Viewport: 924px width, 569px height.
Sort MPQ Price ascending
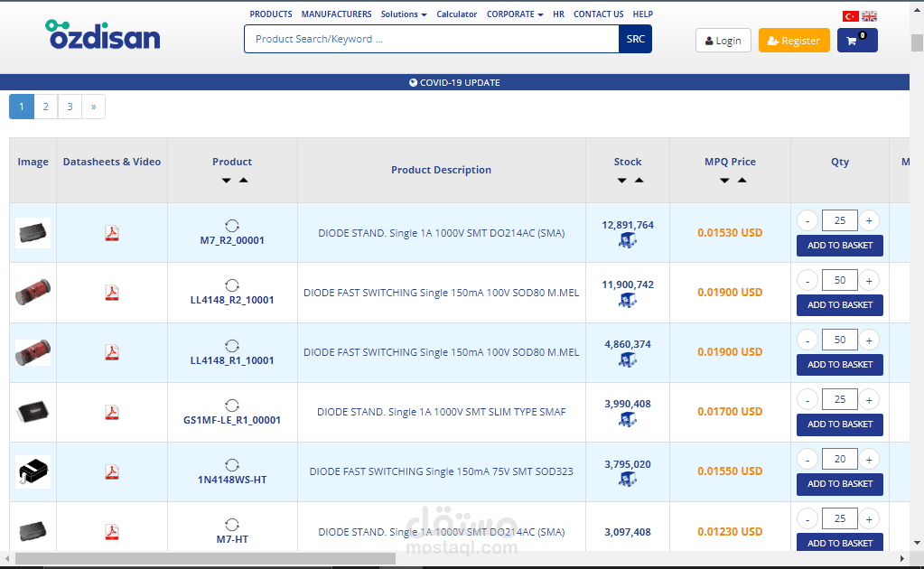(742, 181)
